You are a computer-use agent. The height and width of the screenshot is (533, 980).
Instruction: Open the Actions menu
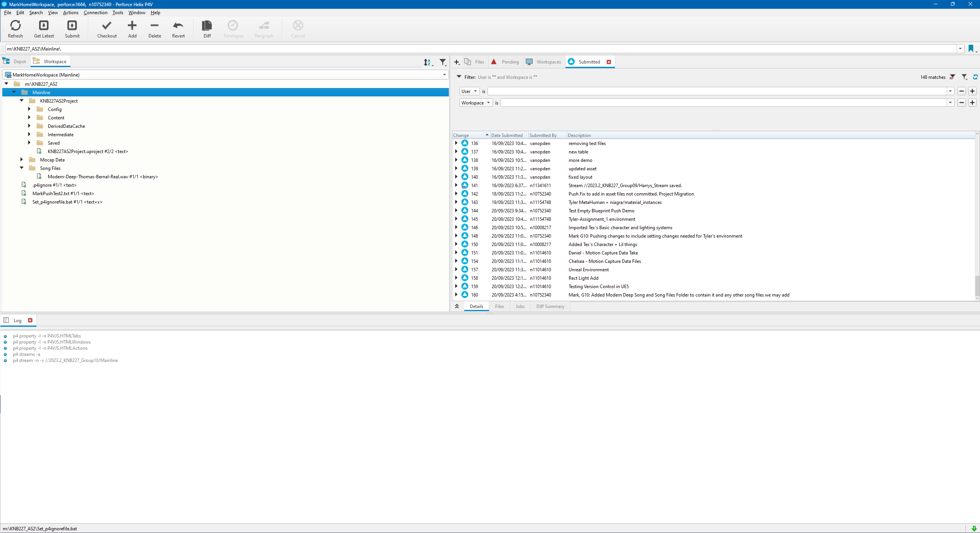(71, 13)
